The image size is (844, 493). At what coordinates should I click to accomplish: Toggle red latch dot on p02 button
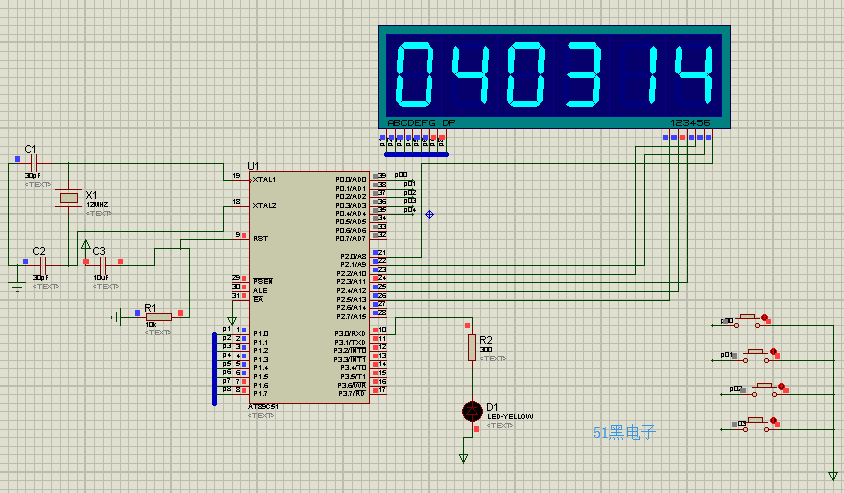(x=781, y=386)
